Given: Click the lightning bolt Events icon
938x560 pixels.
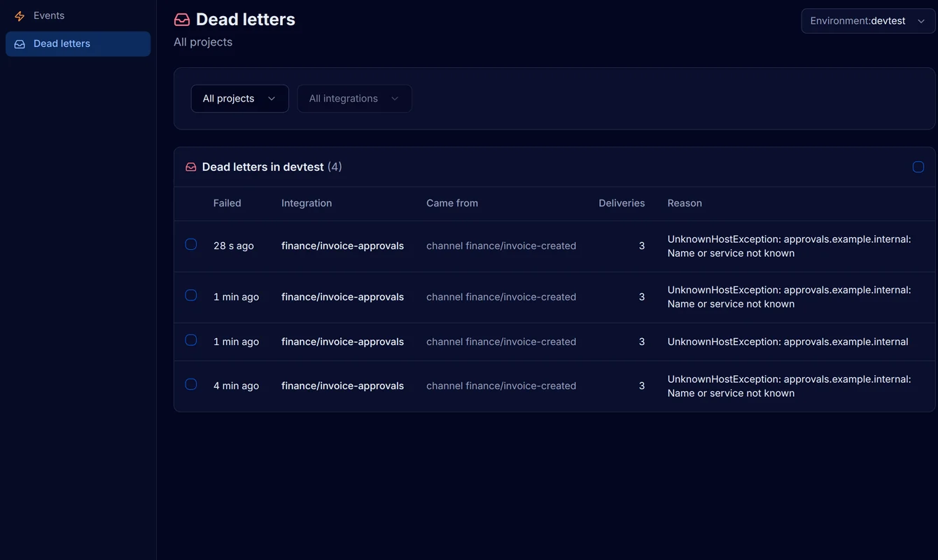Looking at the screenshot, I should point(20,15).
